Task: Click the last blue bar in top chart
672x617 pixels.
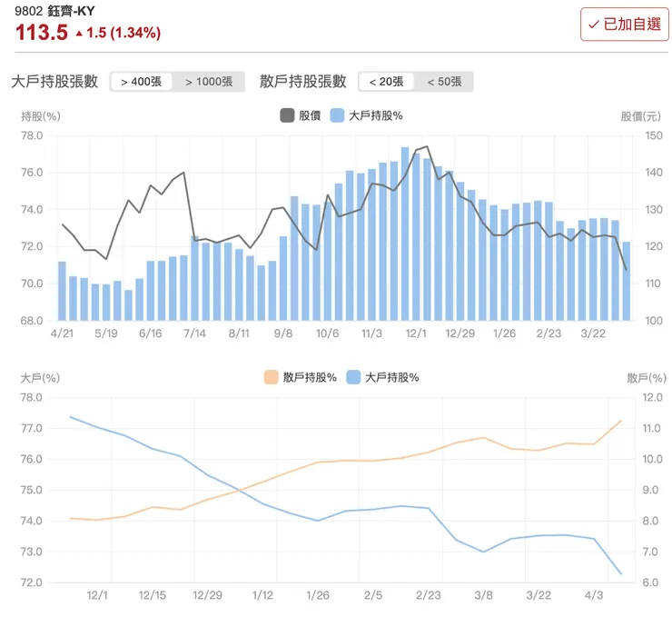Action: coord(627,282)
